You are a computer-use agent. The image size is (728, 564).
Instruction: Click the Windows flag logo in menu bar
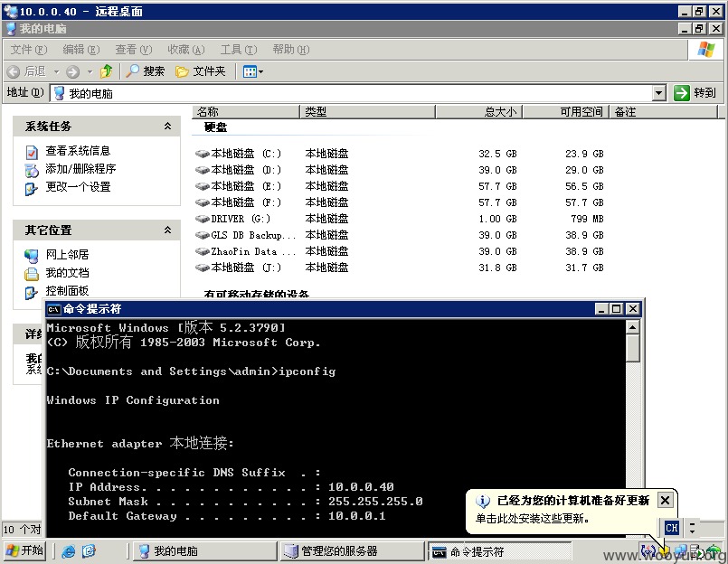pos(705,49)
